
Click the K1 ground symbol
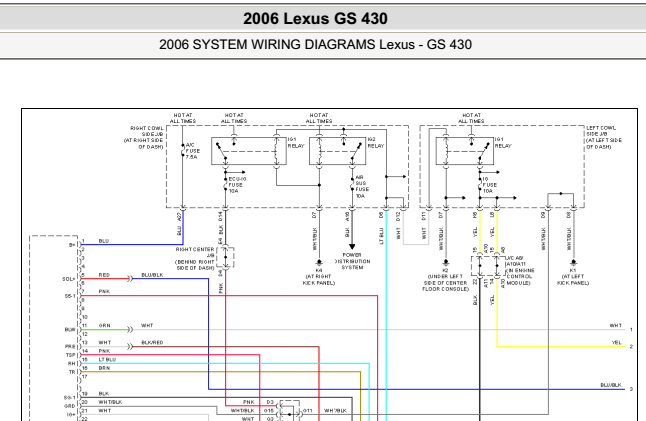(573, 263)
